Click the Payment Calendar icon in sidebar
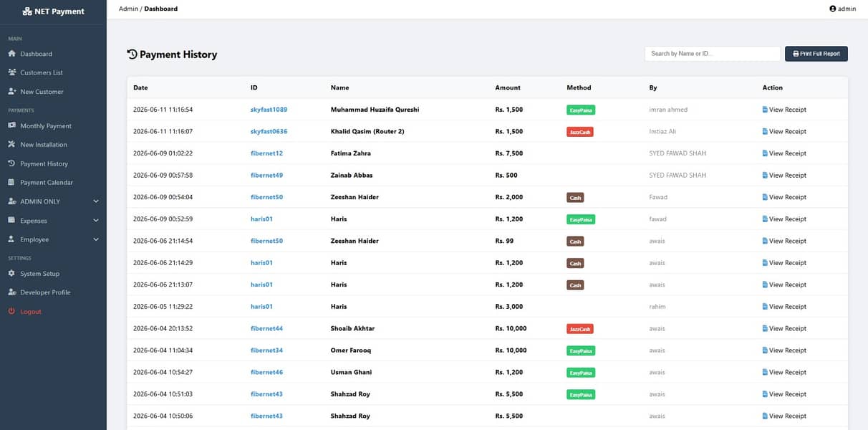The image size is (868, 430). (11, 183)
